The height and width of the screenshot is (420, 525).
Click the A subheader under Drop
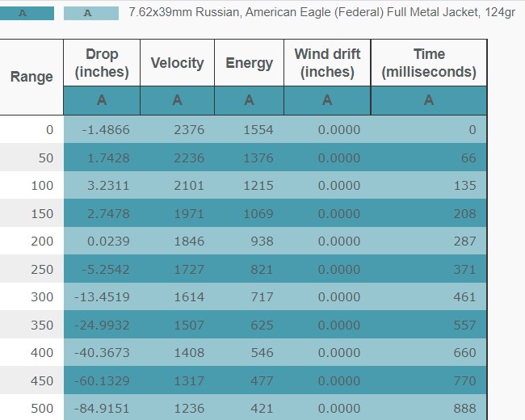click(x=102, y=100)
